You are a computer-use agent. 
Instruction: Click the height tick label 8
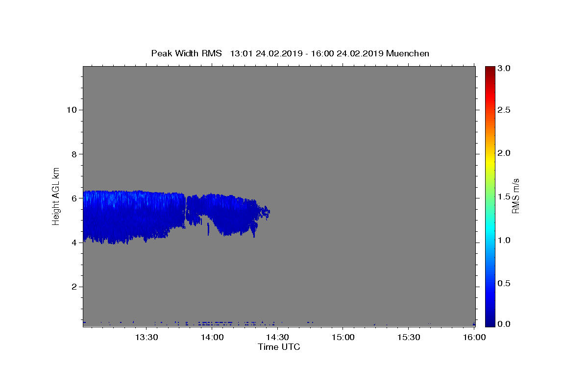point(74,154)
